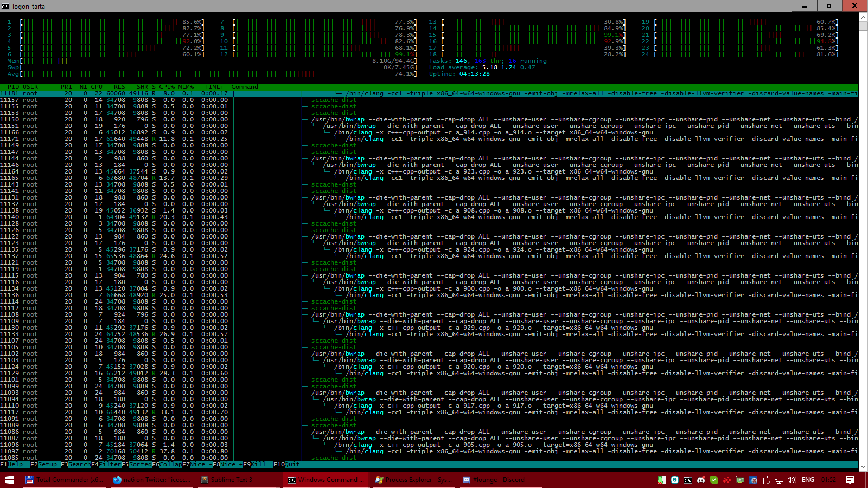Sort by the MEM% column header

click(x=186, y=87)
